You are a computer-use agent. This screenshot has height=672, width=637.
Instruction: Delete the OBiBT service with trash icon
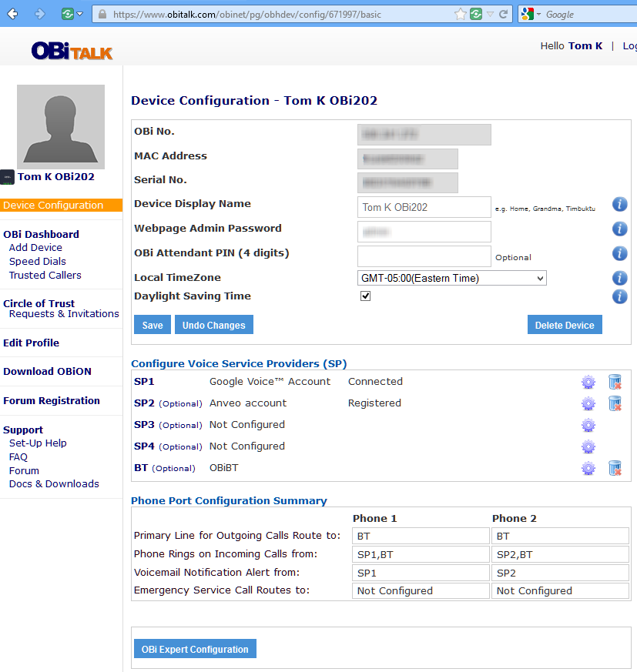[x=615, y=468]
